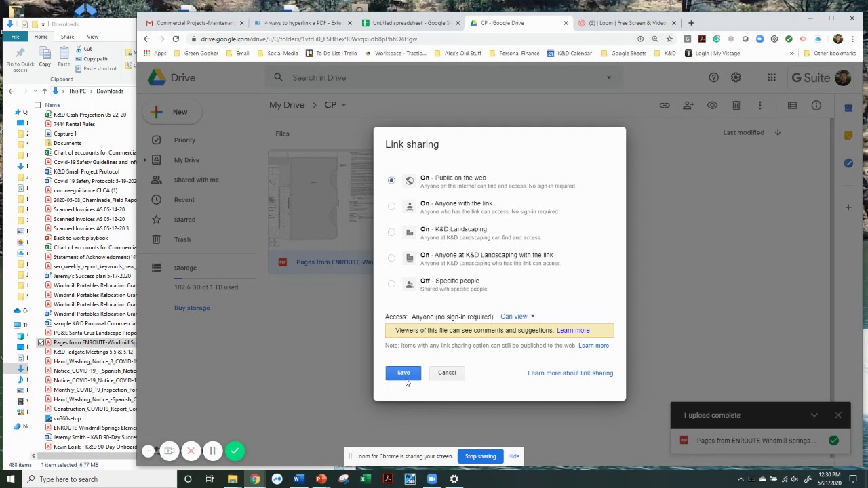Open 'Learn more about link sharing' link
Screen dimensions: 868x488
570,373
